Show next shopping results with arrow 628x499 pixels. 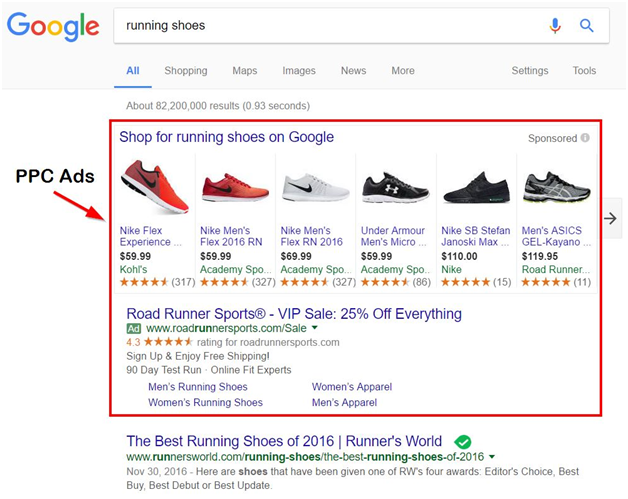pyautogui.click(x=610, y=219)
